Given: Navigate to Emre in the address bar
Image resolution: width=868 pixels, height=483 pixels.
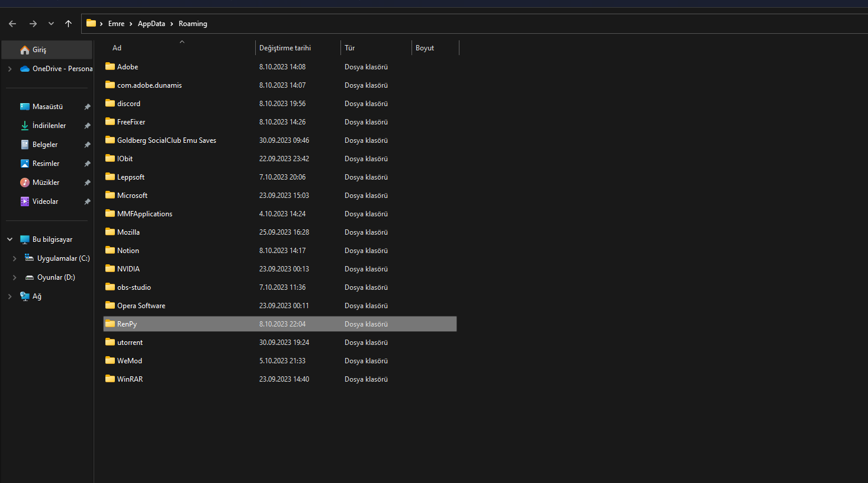Looking at the screenshot, I should point(116,24).
